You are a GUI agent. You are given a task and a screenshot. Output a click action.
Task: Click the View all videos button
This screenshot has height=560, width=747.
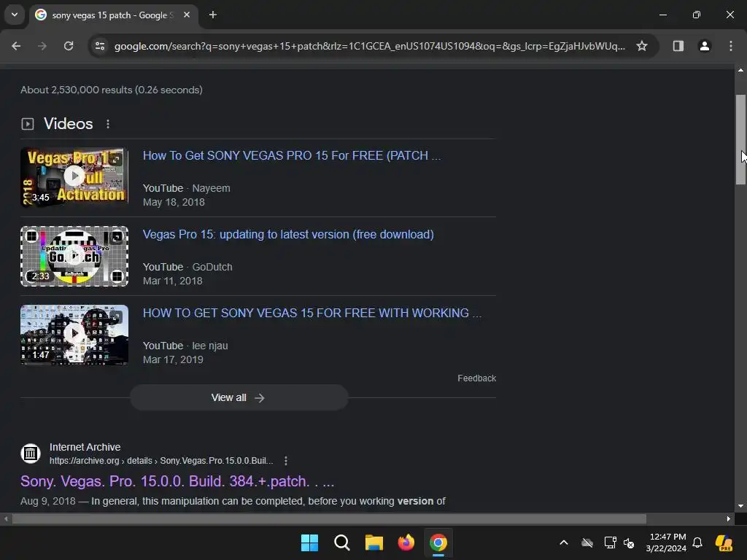[x=239, y=397]
